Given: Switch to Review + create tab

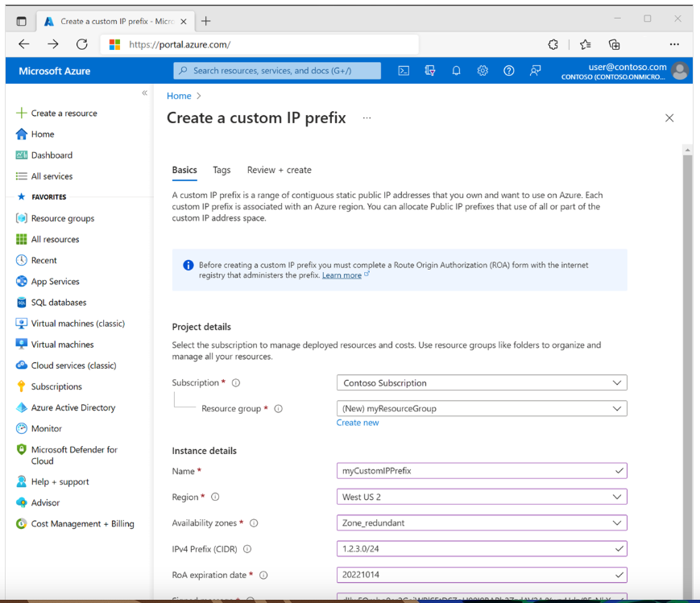Looking at the screenshot, I should tap(279, 170).
